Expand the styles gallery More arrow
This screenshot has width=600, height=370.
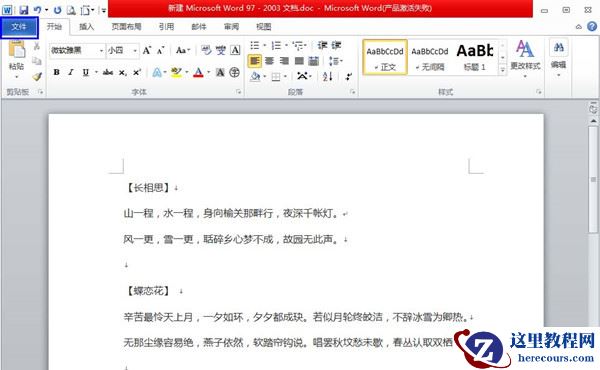[503, 69]
